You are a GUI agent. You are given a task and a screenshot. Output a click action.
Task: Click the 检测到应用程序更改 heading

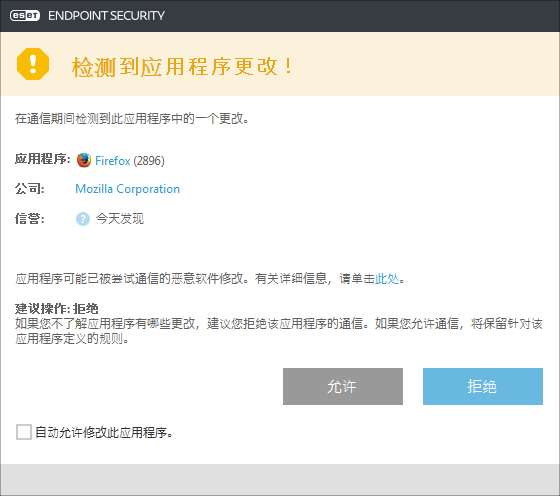(x=182, y=66)
